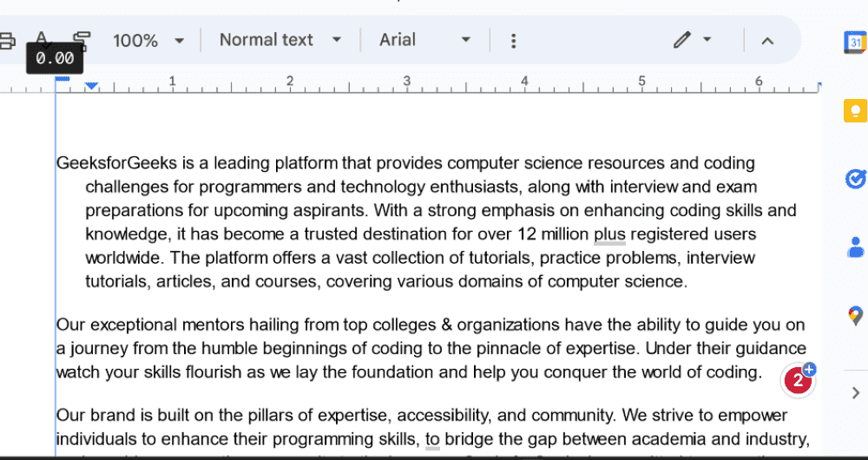Open the three-dot More options menu

[513, 41]
